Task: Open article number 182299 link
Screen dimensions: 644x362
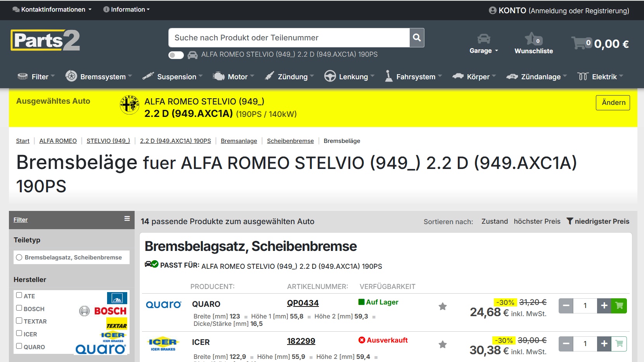Action: (x=301, y=341)
